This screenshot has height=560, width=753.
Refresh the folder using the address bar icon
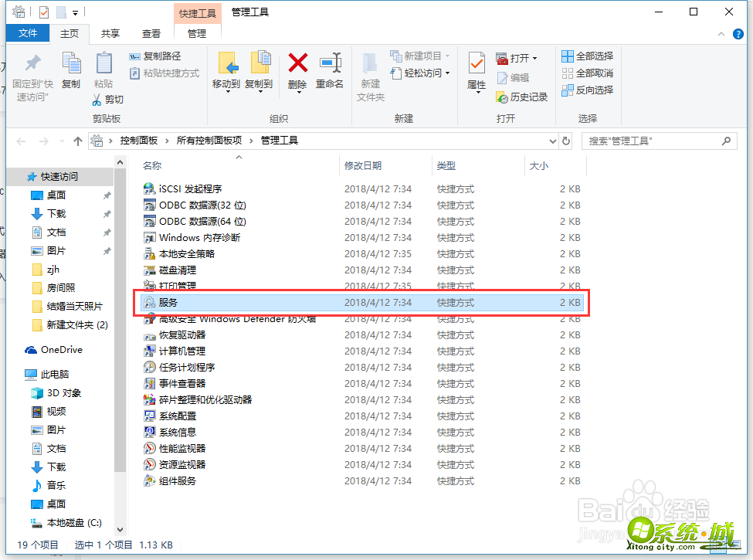point(566,140)
